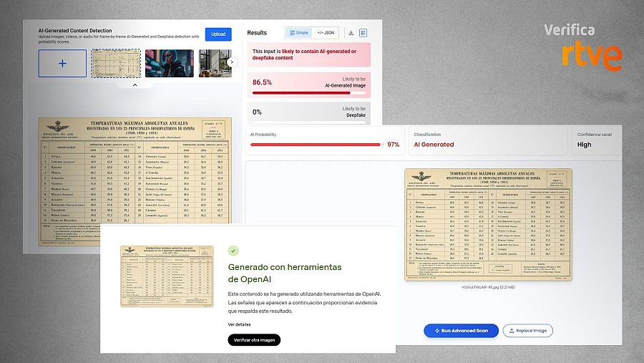Toggle the results layout view icon
This screenshot has height=363, width=644.
click(x=363, y=33)
